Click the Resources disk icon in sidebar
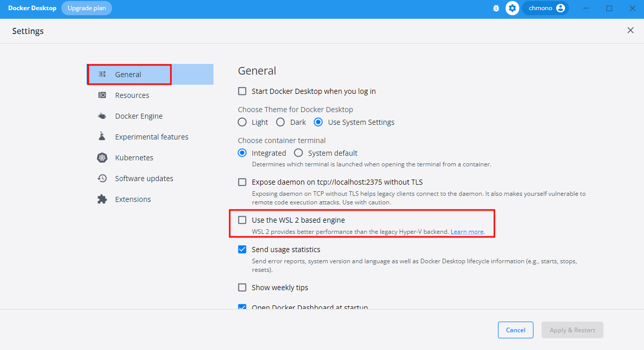This screenshot has height=350, width=644. [102, 95]
